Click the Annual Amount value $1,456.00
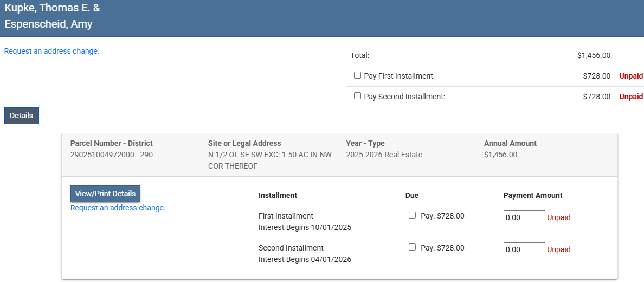Viewport: 644px width, 282px height. pos(500,155)
